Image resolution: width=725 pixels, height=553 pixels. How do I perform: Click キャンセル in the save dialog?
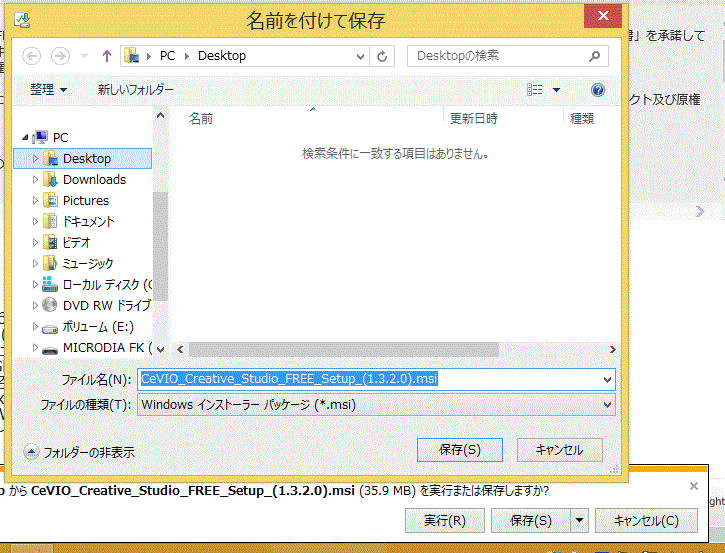tap(559, 450)
